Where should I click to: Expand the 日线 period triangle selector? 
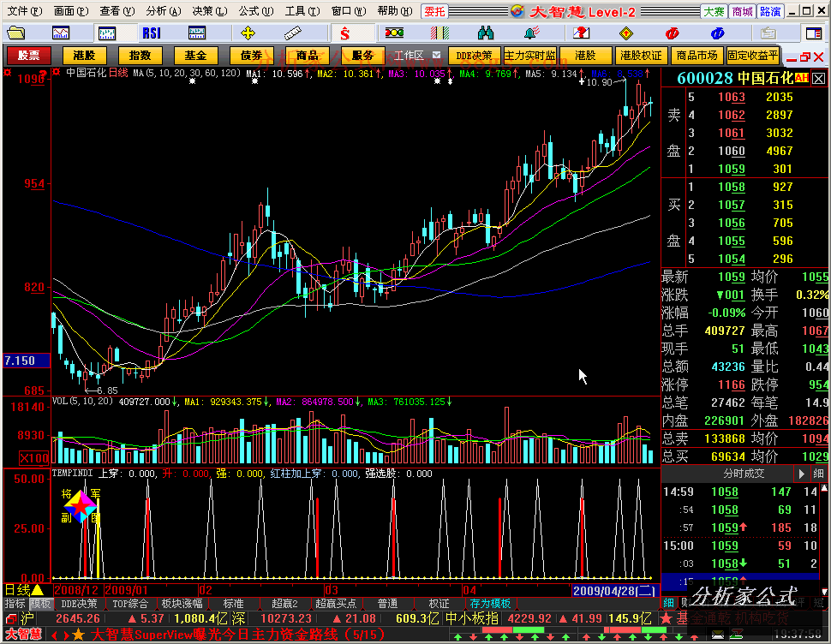[x=38, y=589]
